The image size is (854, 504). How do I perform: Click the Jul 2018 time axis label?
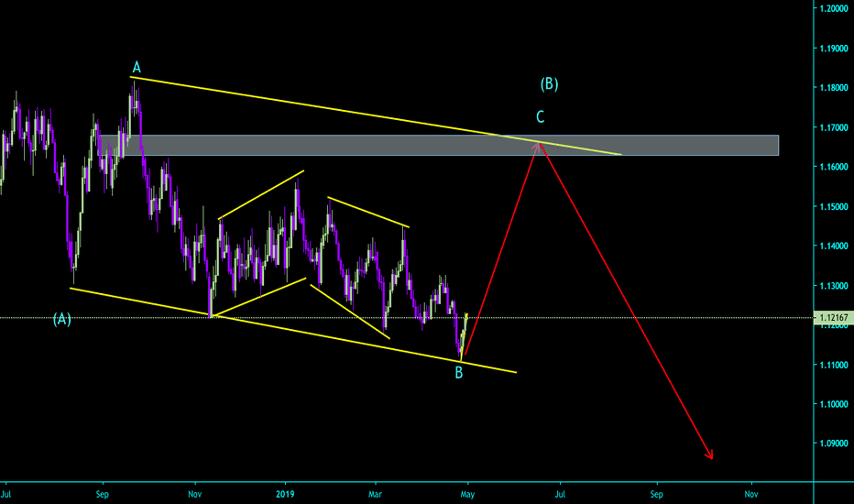pyautogui.click(x=6, y=494)
